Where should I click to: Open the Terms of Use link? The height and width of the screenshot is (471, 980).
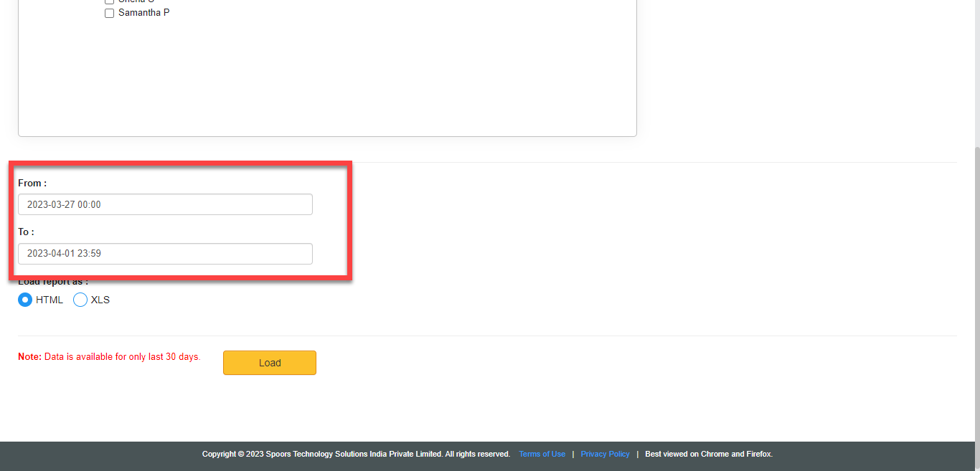click(542, 454)
